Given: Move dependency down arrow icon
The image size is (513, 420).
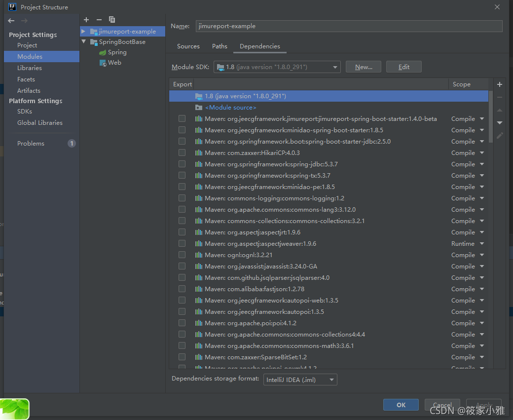Looking at the screenshot, I should click(x=500, y=123).
